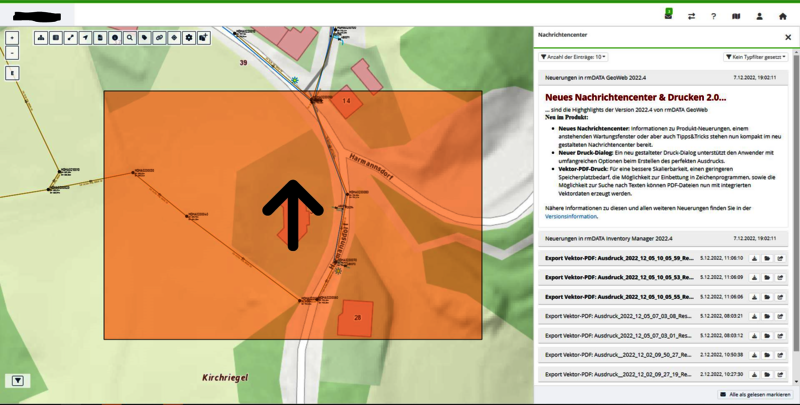800x405 pixels.
Task: Select the tag tool in map toolbar
Action: 145,38
